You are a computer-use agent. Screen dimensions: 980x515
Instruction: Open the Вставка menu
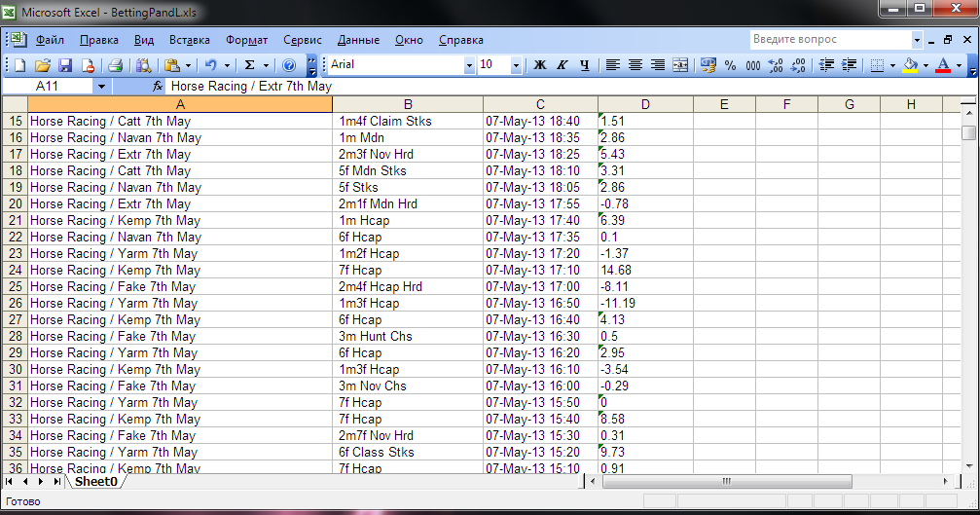point(190,40)
